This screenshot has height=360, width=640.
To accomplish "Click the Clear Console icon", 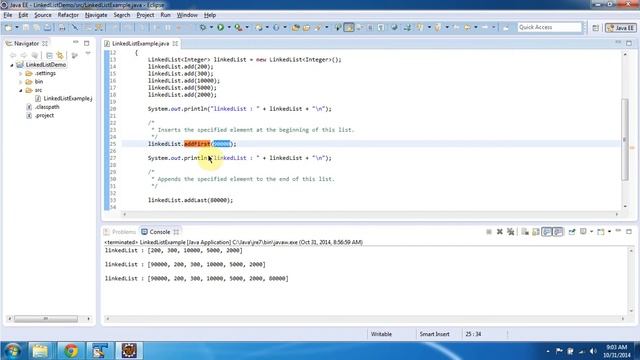I will (525, 232).
